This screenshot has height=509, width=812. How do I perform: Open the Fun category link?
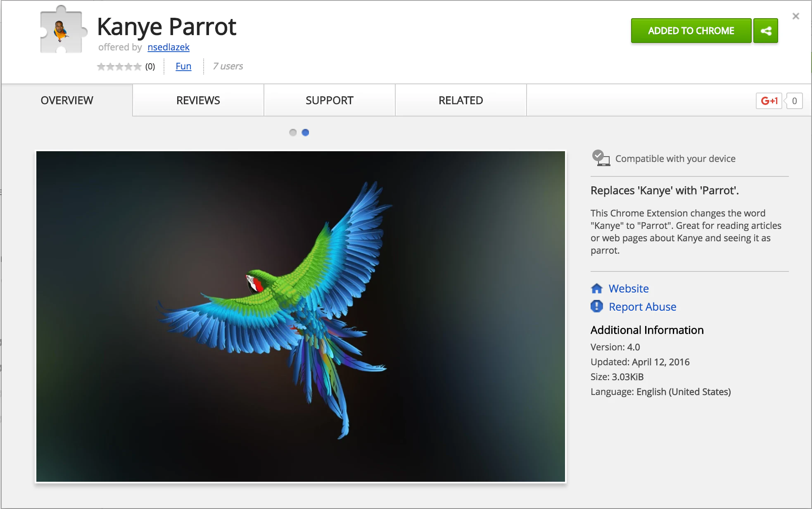(183, 66)
